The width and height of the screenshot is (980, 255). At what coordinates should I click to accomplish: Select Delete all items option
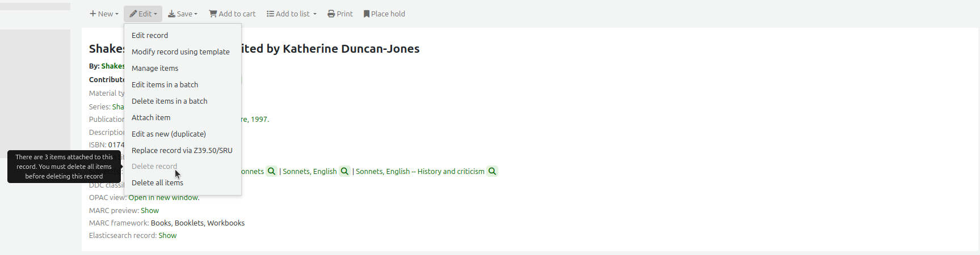click(x=157, y=182)
